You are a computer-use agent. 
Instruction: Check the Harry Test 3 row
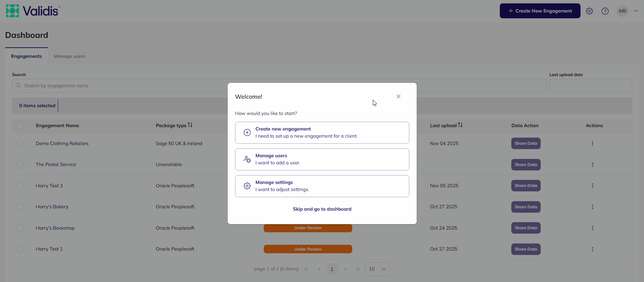tap(21, 186)
